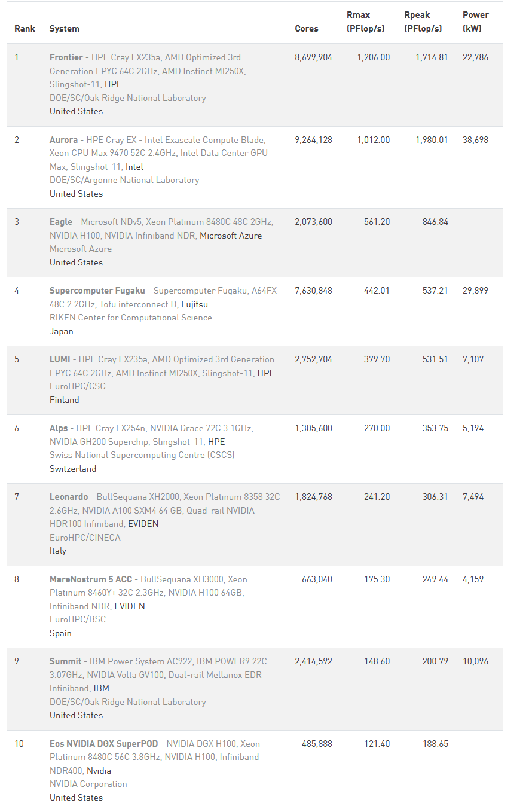This screenshot has height=812, width=523.
Task: Click the Rmax (PFlop/s) column header
Action: click(365, 22)
